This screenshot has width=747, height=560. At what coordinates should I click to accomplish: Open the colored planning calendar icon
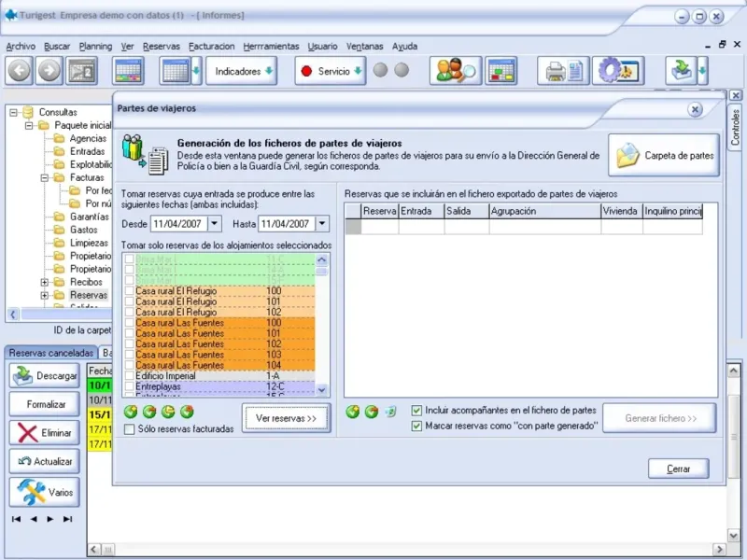coord(128,71)
